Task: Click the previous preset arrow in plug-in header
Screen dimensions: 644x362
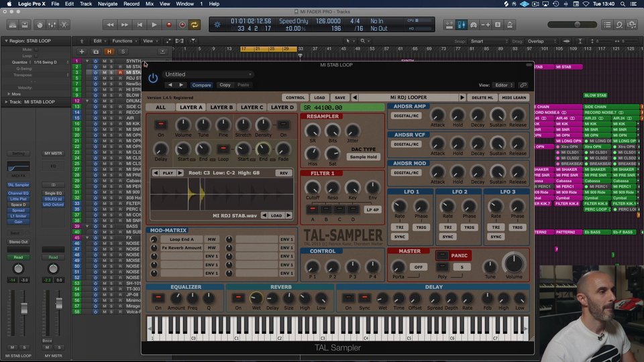Action: (x=170, y=85)
